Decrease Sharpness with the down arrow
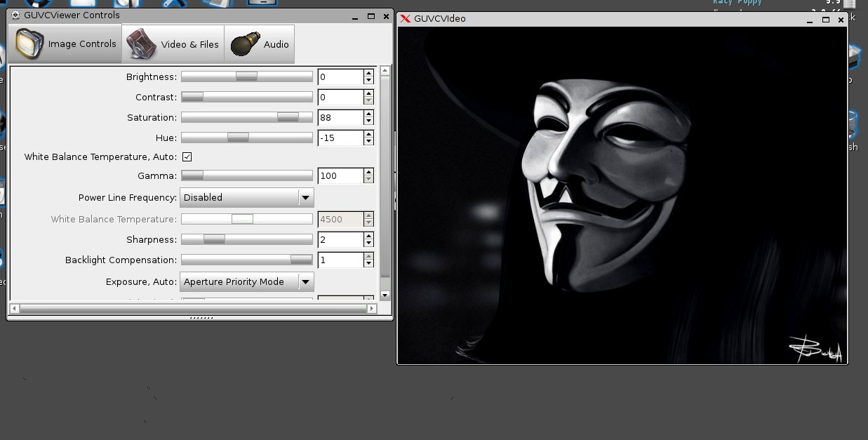Image resolution: width=868 pixels, height=440 pixels. click(368, 244)
